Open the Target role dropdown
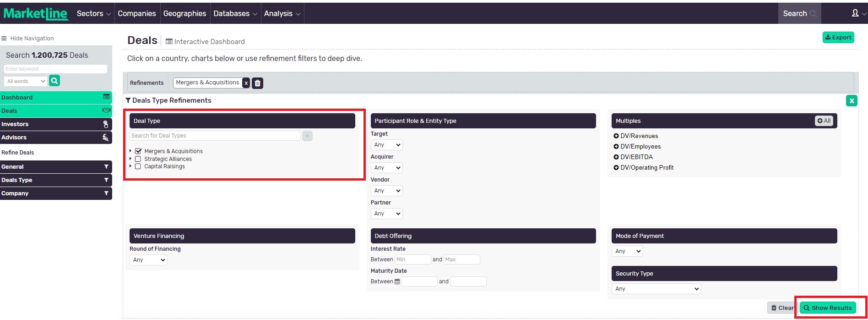Image resolution: width=868 pixels, height=320 pixels. (x=386, y=145)
